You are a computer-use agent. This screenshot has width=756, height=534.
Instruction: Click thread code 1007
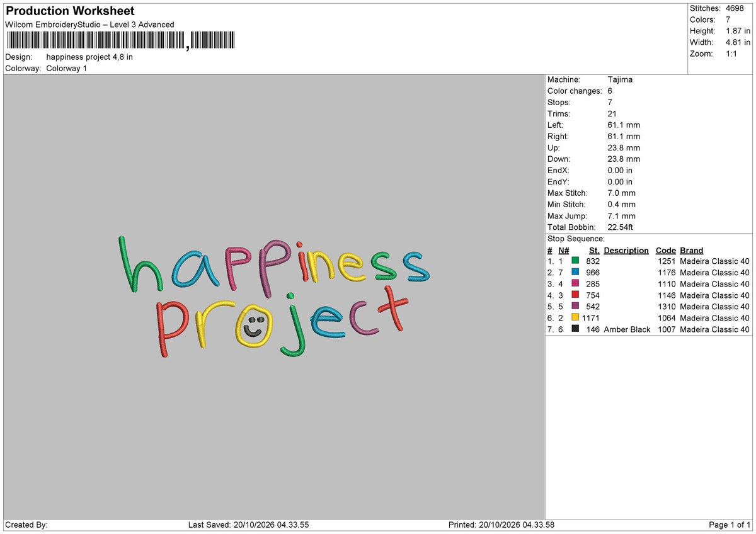click(667, 329)
